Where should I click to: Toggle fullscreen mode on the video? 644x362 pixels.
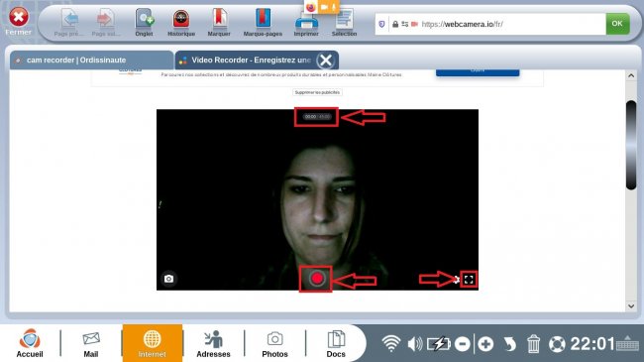pyautogui.click(x=469, y=280)
